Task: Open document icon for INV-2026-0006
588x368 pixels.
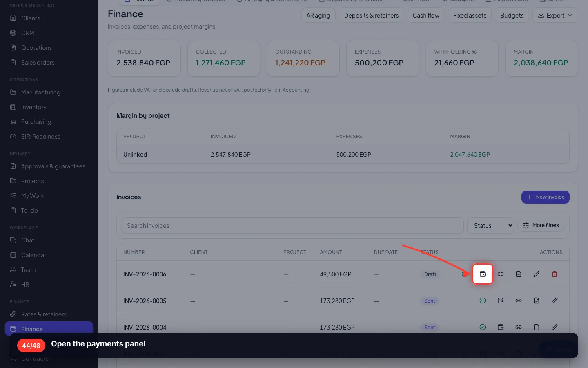Action: (519, 274)
